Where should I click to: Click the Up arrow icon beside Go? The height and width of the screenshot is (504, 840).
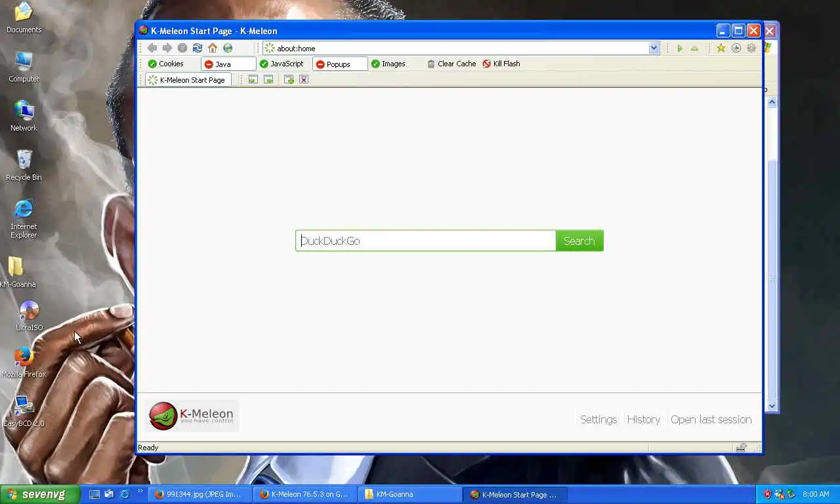point(694,48)
